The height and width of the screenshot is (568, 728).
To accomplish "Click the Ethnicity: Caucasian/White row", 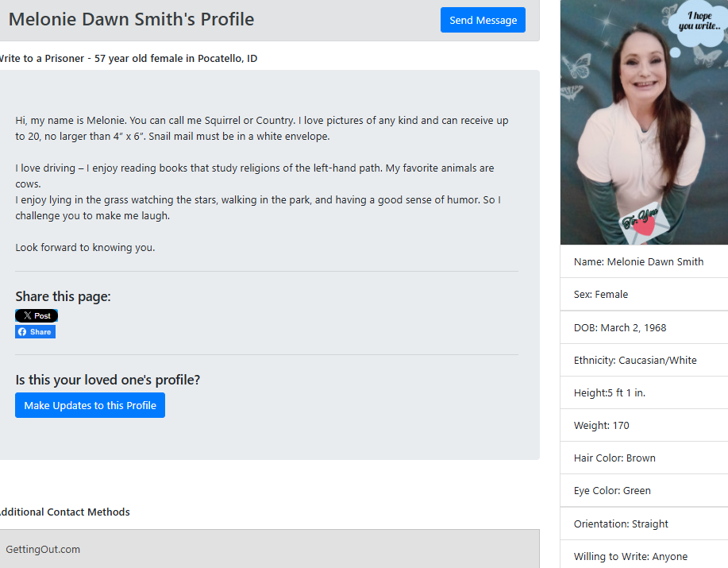I will tap(644, 360).
